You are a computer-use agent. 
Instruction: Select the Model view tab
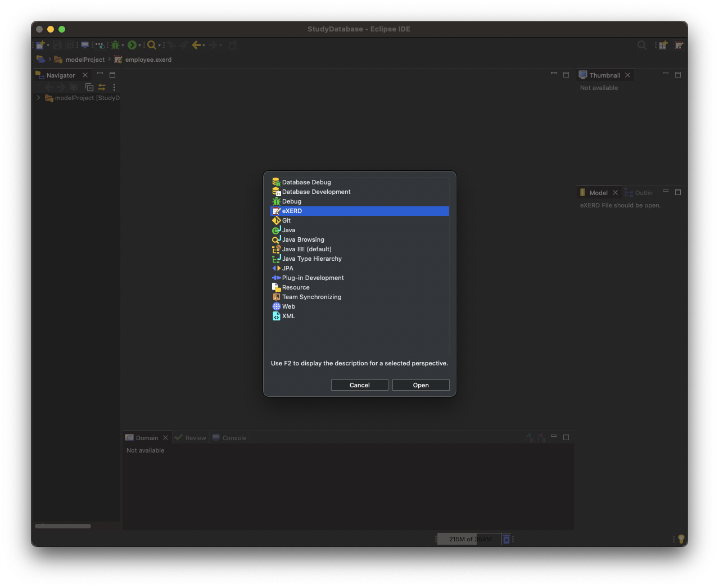point(599,193)
